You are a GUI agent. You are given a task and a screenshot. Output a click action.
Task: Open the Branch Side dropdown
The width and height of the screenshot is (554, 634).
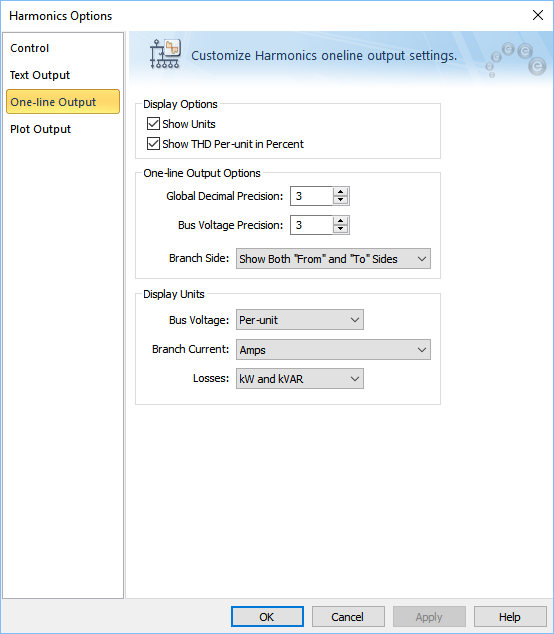tap(333, 259)
